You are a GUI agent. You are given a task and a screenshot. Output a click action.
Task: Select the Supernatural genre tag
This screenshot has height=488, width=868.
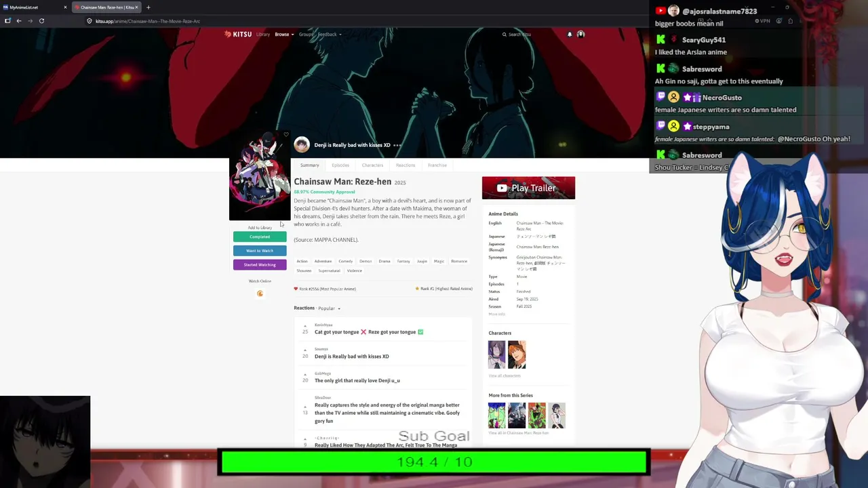(x=330, y=270)
